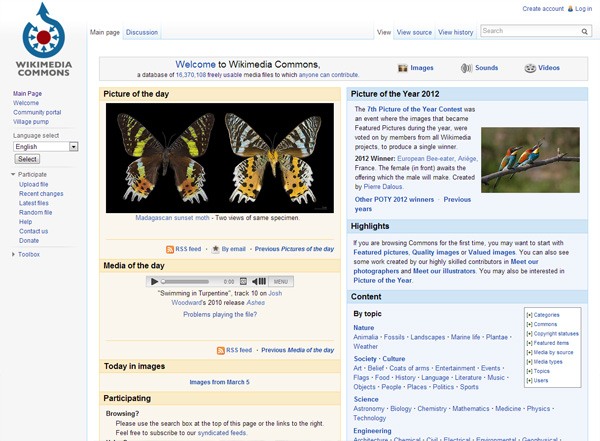The height and width of the screenshot is (441, 600).
Task: Click the search magnifier icon
Action: 584,31
